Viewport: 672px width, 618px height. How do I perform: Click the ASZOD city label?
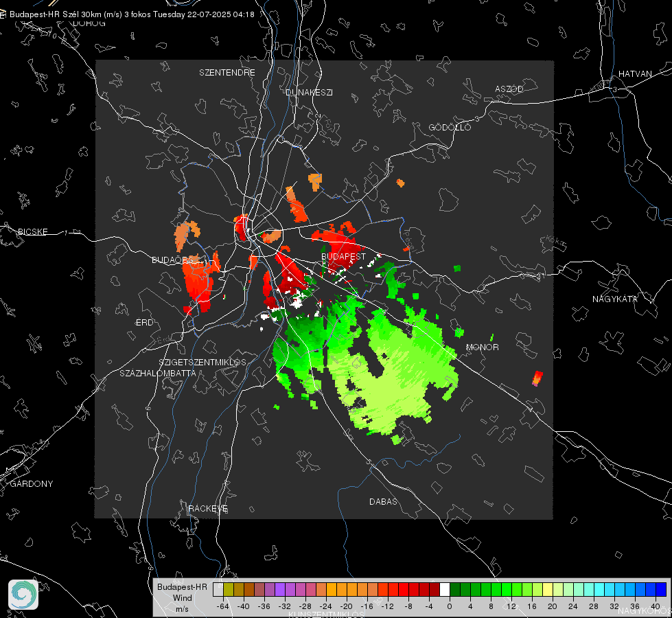[509, 89]
